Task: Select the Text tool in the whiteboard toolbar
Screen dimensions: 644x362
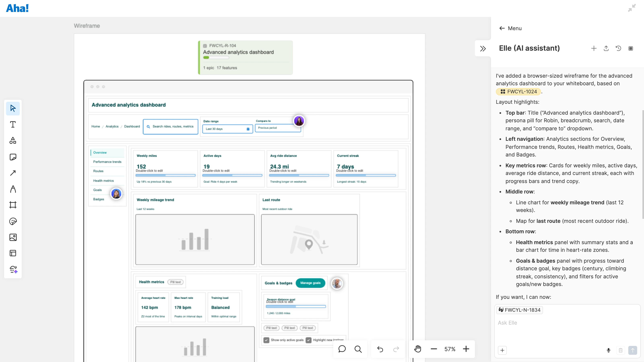Action: pos(13,124)
